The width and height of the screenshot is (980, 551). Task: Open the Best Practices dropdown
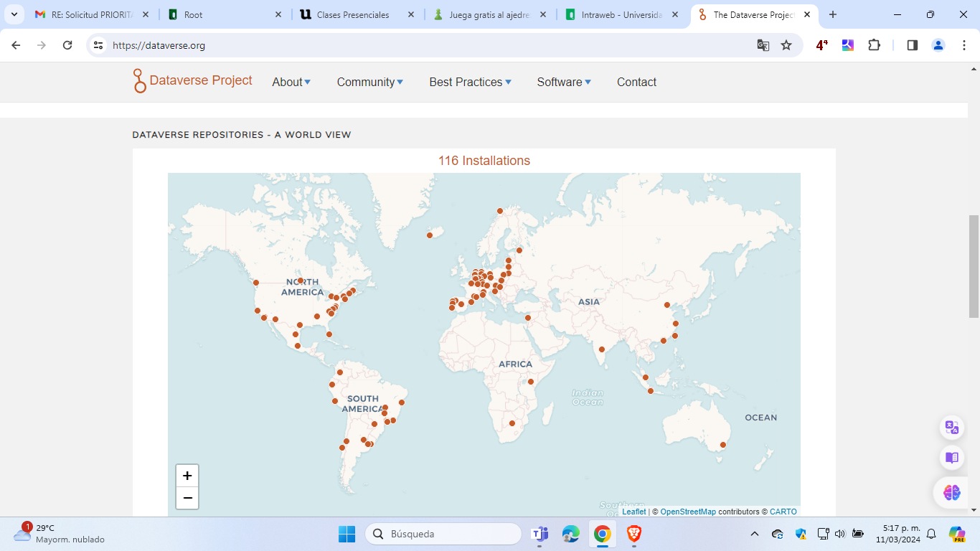pyautogui.click(x=470, y=82)
